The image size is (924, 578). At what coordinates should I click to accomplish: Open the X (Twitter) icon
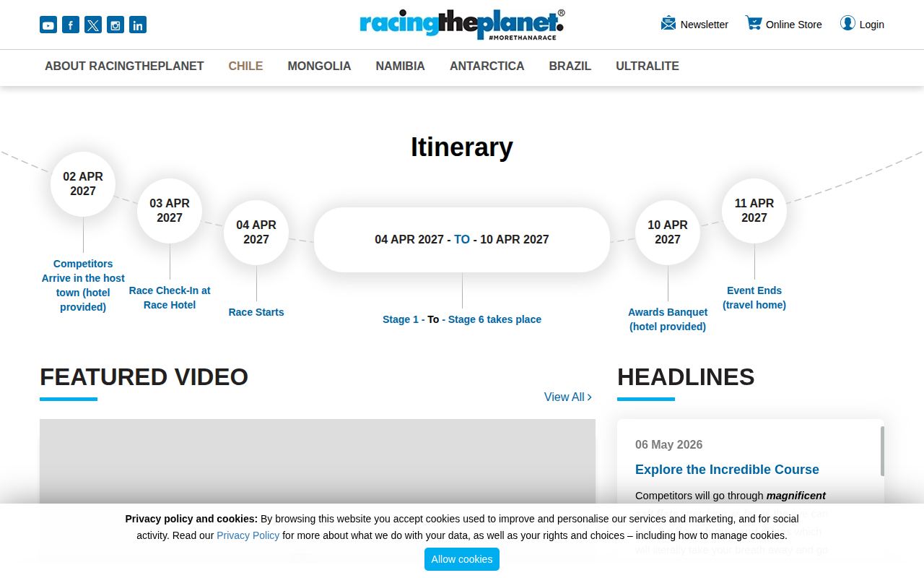93,25
